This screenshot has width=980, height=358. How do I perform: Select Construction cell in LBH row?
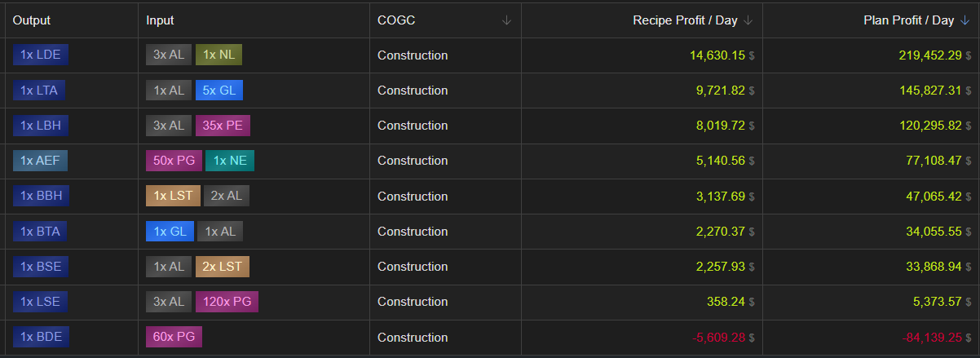click(x=413, y=126)
